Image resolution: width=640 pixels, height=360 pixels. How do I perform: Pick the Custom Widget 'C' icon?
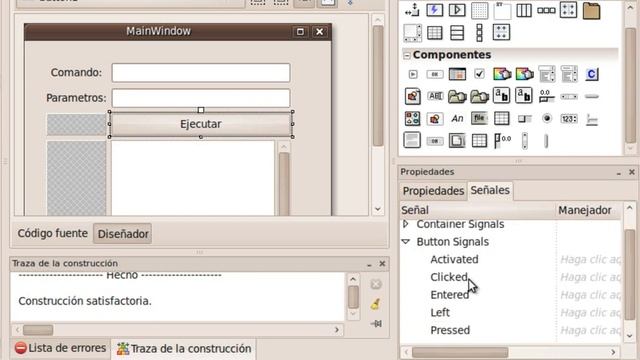tap(591, 74)
